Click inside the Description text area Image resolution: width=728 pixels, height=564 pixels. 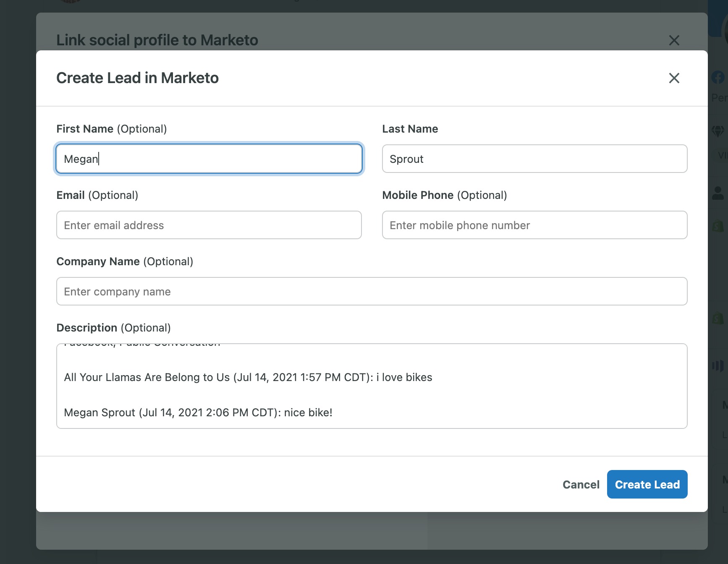(371, 386)
